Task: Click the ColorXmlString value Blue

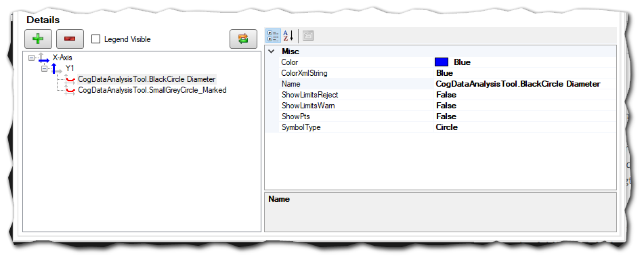Action: click(444, 73)
